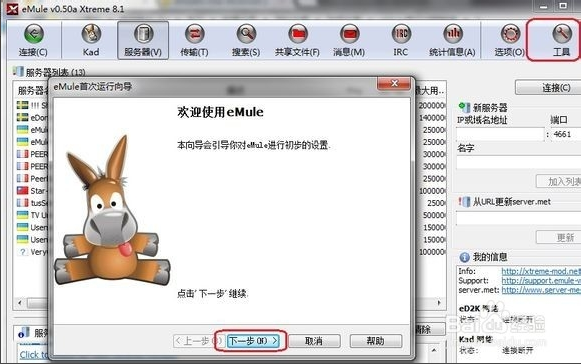Click the eMule app icon in title bar
The height and width of the screenshot is (364, 581).
(12, 9)
